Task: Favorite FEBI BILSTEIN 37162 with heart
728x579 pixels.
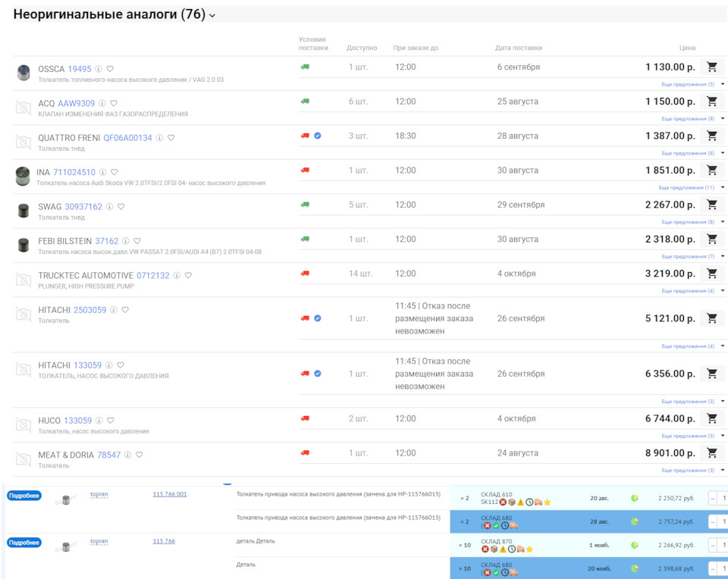Action: point(137,241)
